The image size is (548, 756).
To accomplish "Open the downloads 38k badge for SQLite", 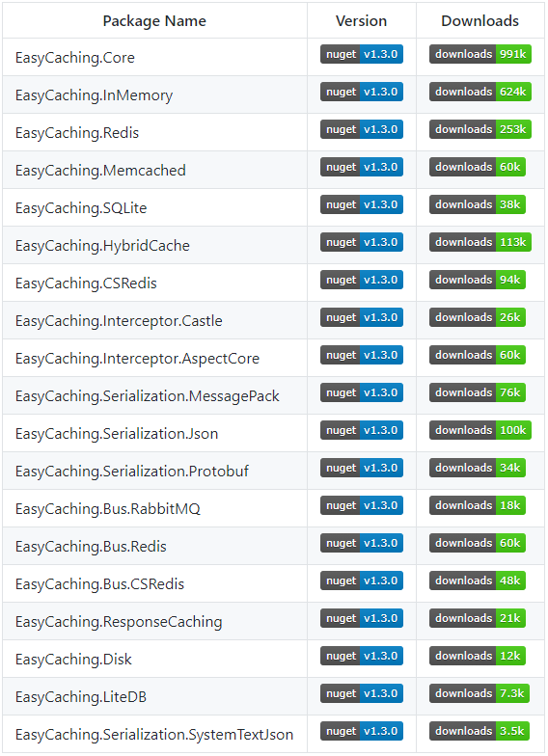I will click(x=477, y=204).
